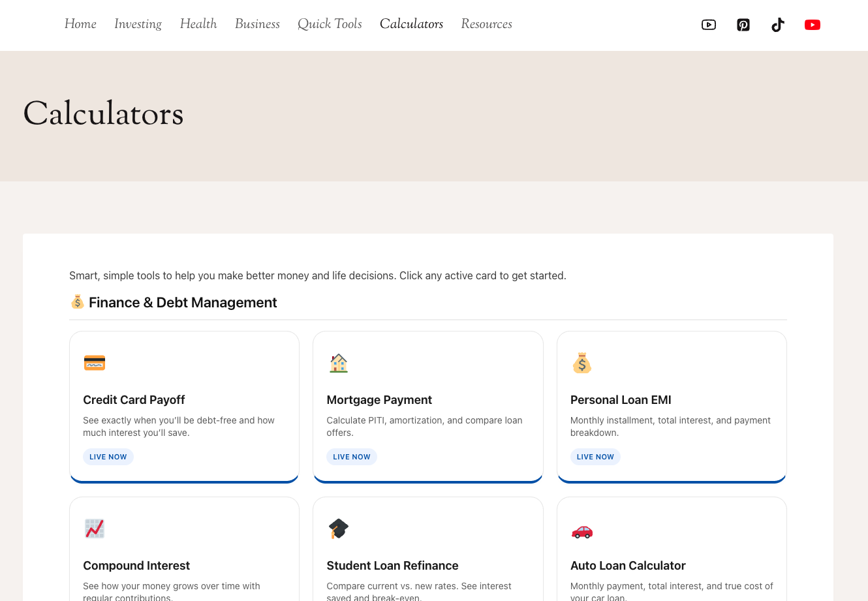Click the 'Smart, simple tools' intro sentence
Viewport: 868px width, 601px height.
318,275
